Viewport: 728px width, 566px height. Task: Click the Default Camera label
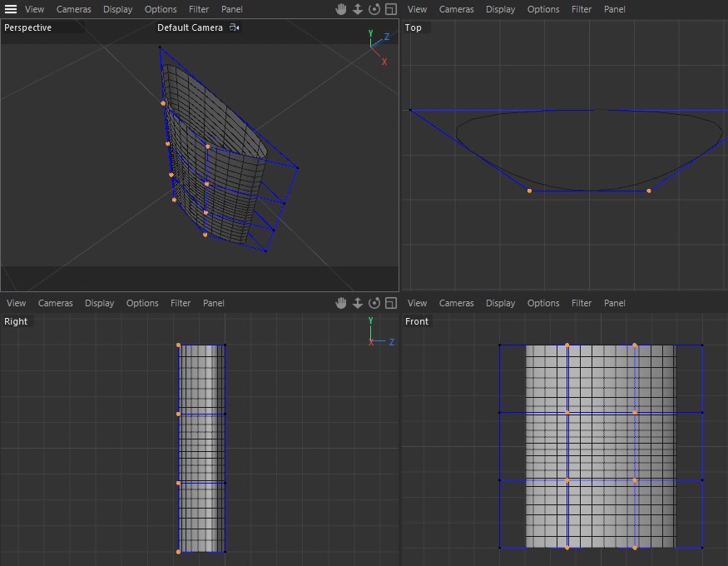(190, 27)
